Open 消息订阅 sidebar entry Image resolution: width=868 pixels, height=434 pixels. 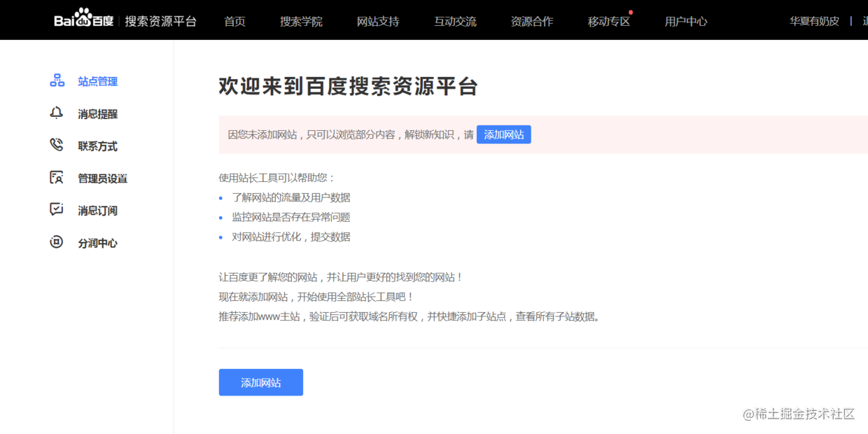coord(98,211)
